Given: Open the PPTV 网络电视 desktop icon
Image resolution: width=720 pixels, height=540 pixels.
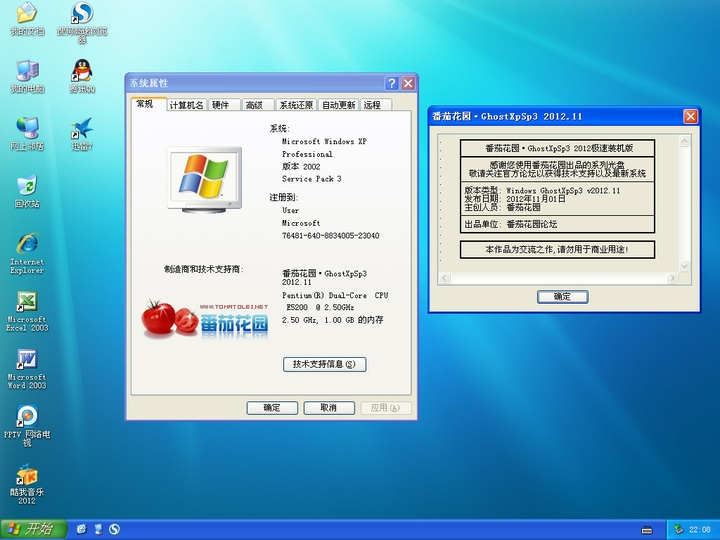Looking at the screenshot, I should [x=26, y=417].
